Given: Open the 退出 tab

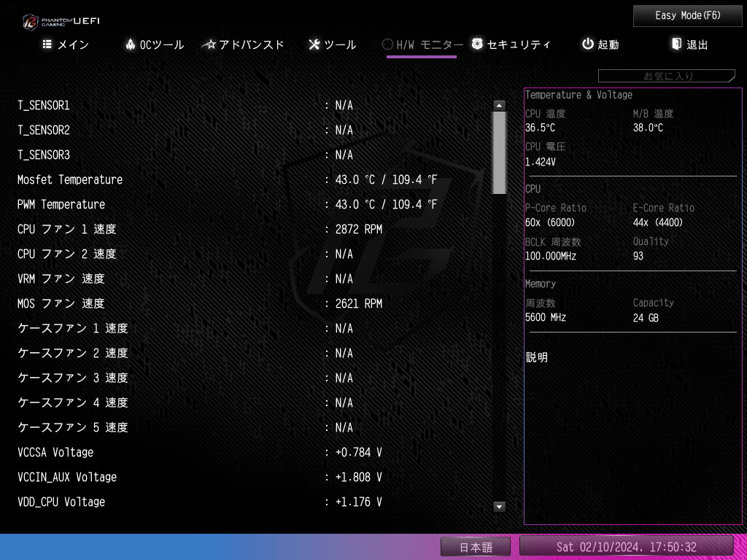Looking at the screenshot, I should (690, 44).
